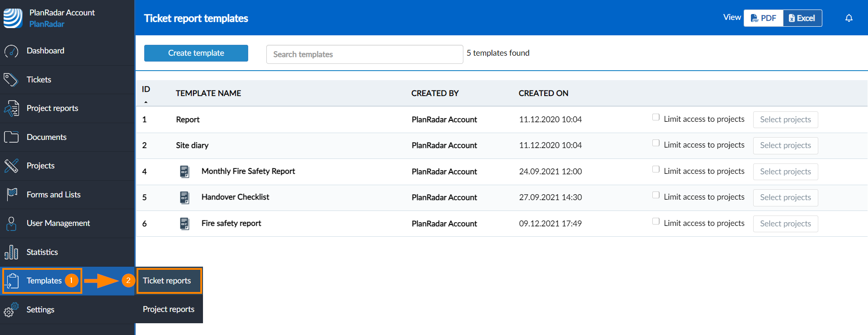Open Select projects dropdown for Site diary
Viewport: 868px width, 335px height.
click(785, 146)
